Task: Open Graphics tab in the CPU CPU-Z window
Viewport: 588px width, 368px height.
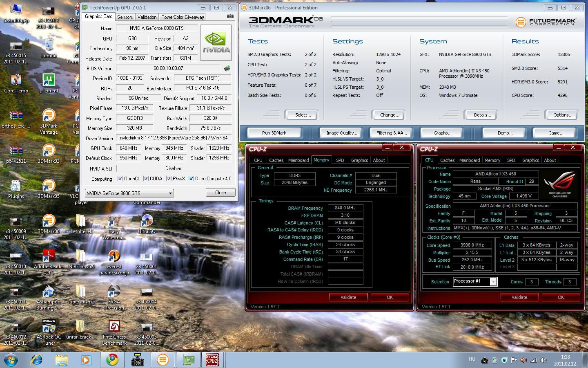Action: (530, 160)
